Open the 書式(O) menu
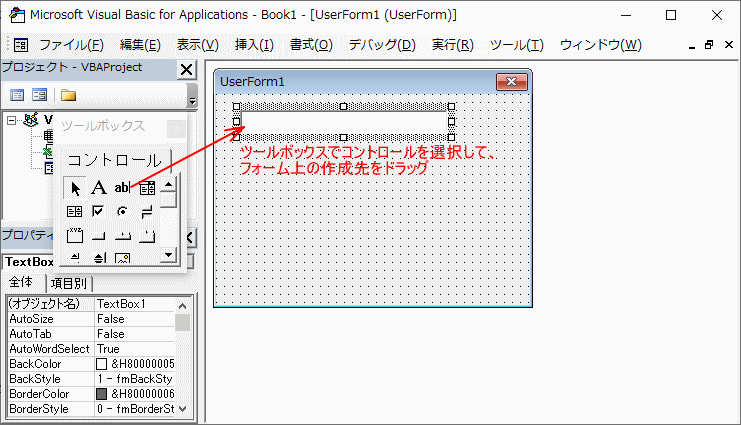Viewport: 741px width, 425px height. 311,45
